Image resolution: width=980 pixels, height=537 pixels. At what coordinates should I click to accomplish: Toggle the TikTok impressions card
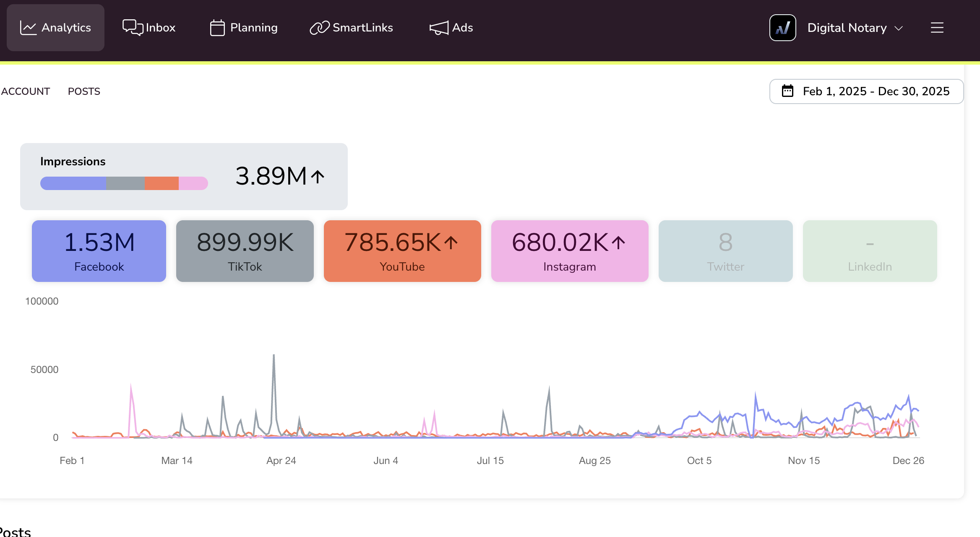point(245,251)
